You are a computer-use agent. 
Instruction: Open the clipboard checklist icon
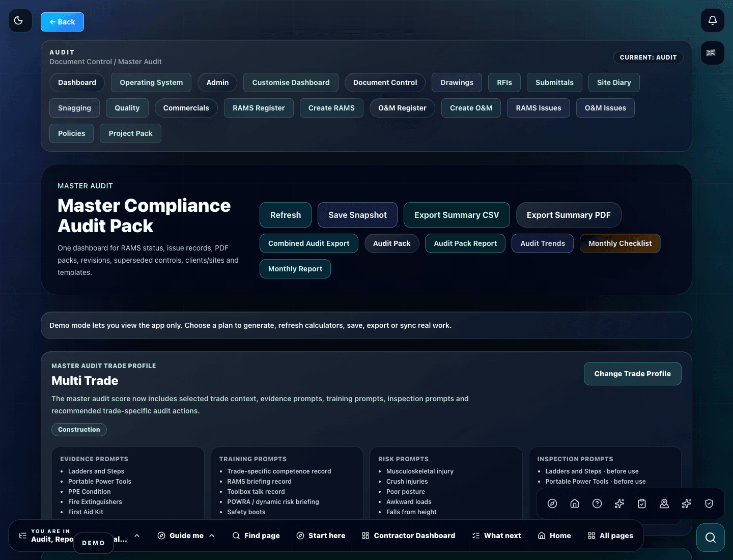[642, 503]
